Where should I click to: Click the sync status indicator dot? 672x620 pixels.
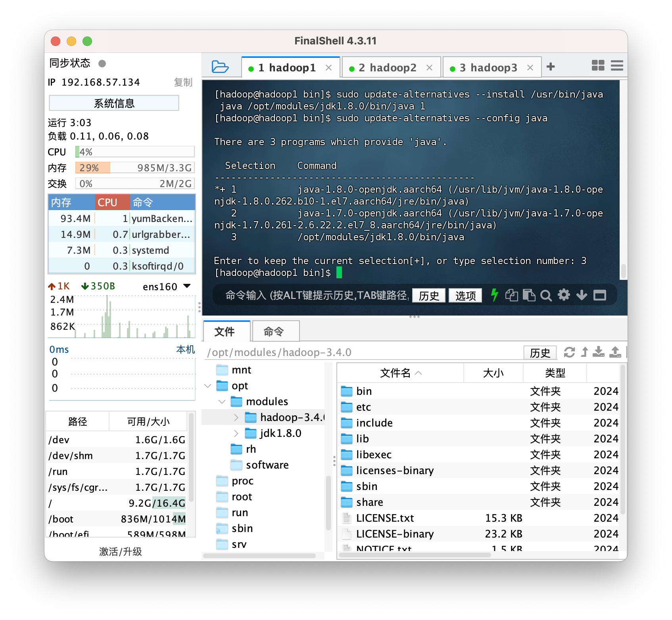[102, 63]
